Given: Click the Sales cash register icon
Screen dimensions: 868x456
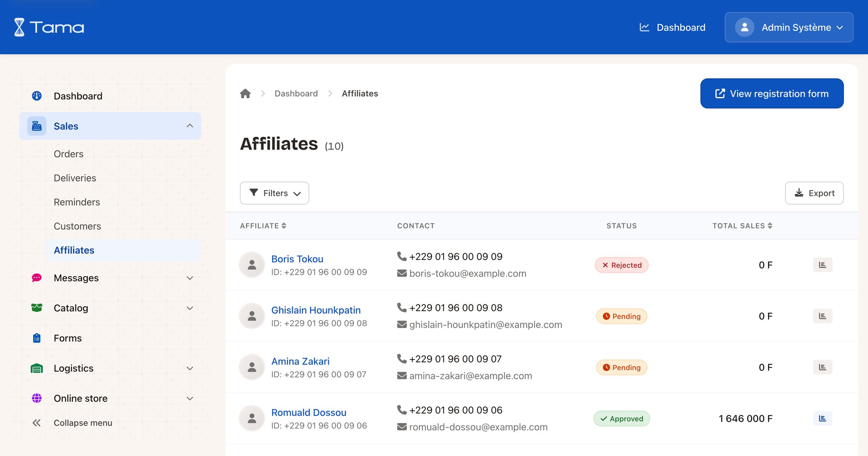Looking at the screenshot, I should (x=37, y=126).
